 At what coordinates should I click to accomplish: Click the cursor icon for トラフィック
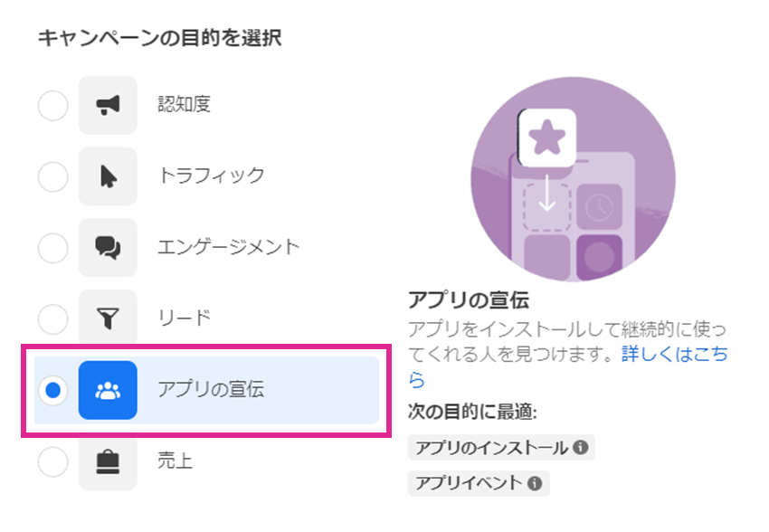pyautogui.click(x=108, y=176)
